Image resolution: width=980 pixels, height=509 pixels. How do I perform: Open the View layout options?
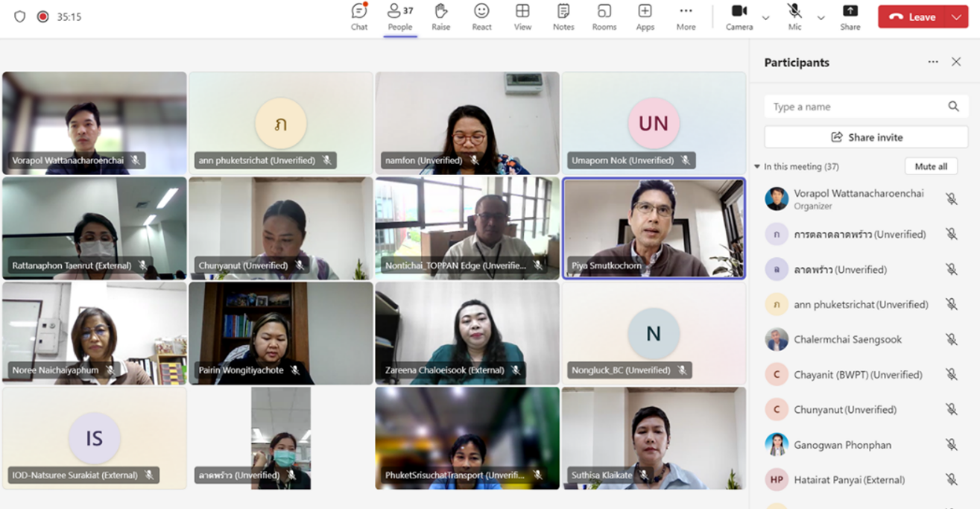click(x=522, y=17)
